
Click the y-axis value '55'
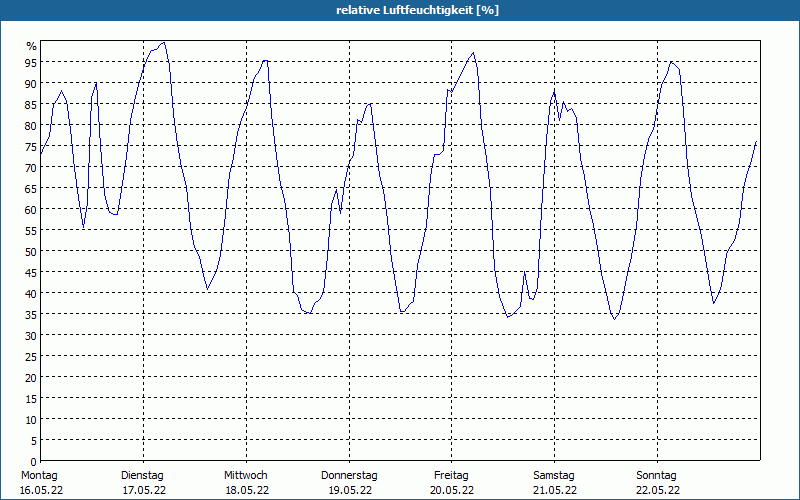31,231
